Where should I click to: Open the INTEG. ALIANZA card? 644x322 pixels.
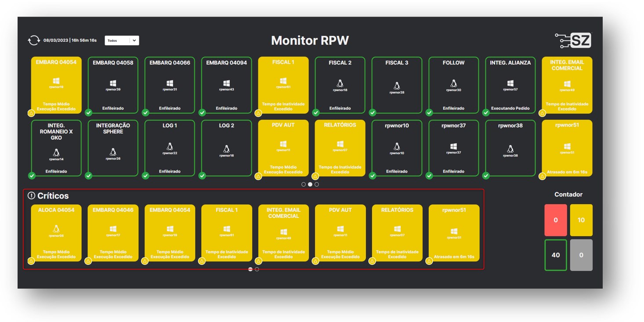pyautogui.click(x=510, y=85)
